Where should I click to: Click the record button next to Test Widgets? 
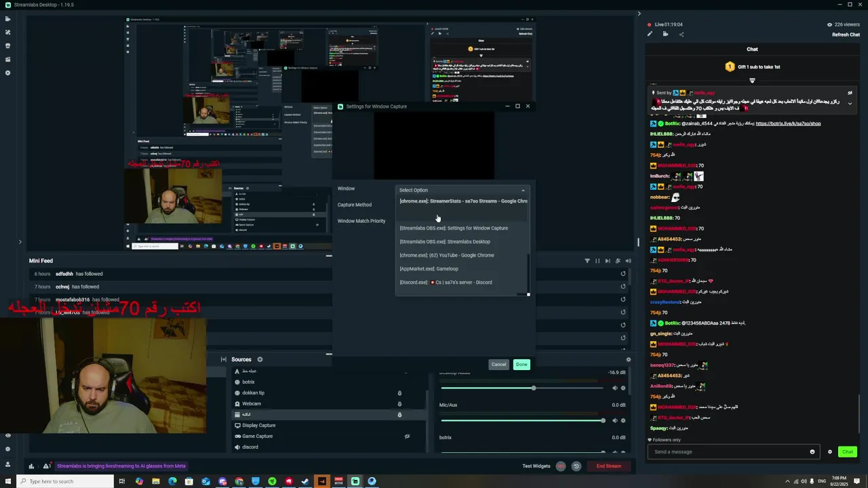click(x=561, y=466)
